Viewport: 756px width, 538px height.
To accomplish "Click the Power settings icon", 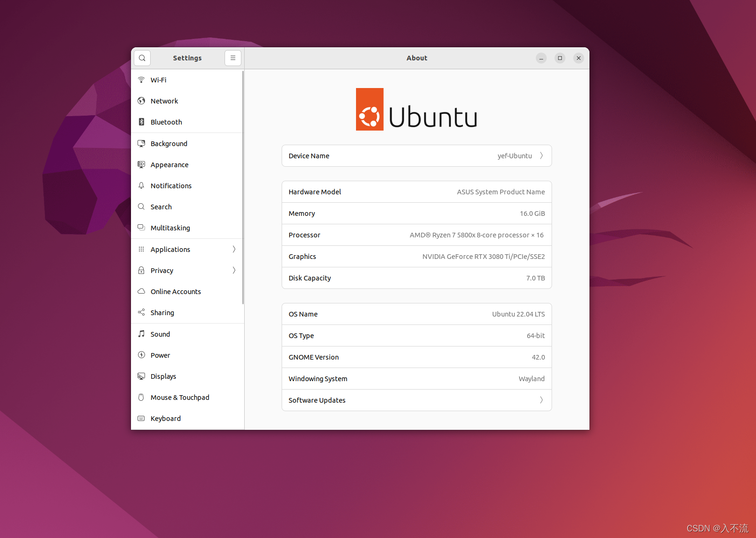I will (x=142, y=355).
